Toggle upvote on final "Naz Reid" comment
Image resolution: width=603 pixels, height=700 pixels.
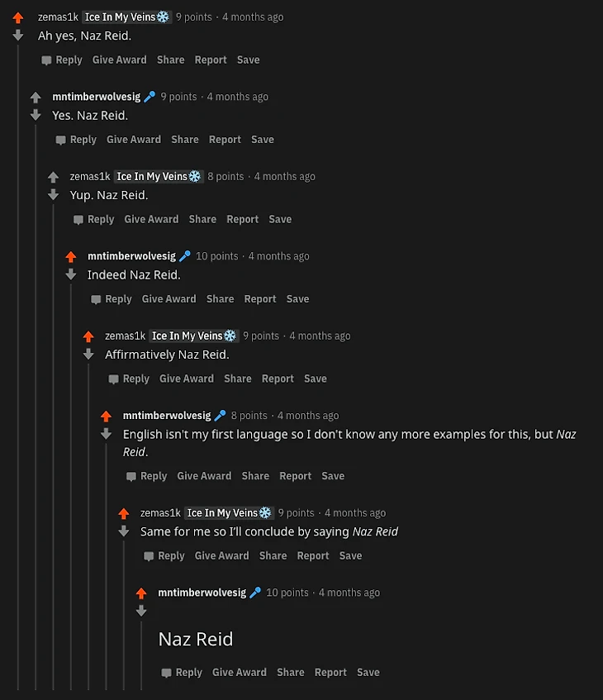coord(141,593)
